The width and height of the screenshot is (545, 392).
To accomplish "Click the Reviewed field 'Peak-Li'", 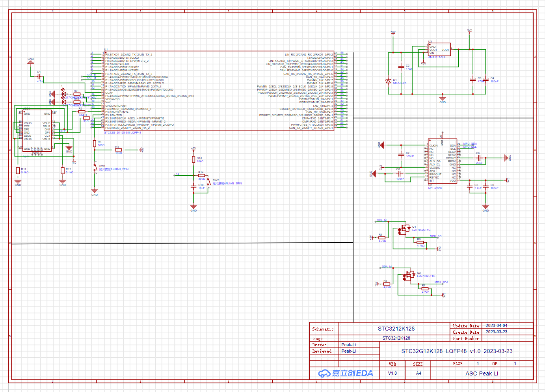I will pos(349,351).
